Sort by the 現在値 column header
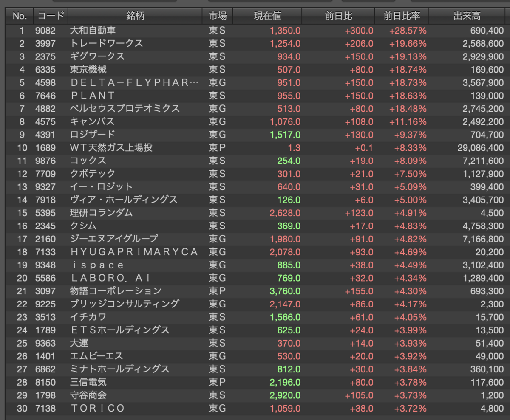 click(x=267, y=17)
